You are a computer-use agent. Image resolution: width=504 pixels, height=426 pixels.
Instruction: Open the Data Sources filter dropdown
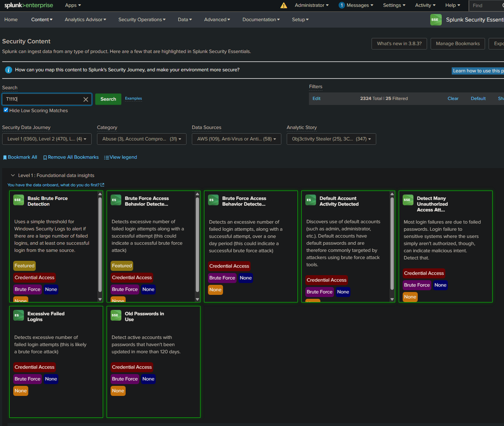(x=236, y=139)
